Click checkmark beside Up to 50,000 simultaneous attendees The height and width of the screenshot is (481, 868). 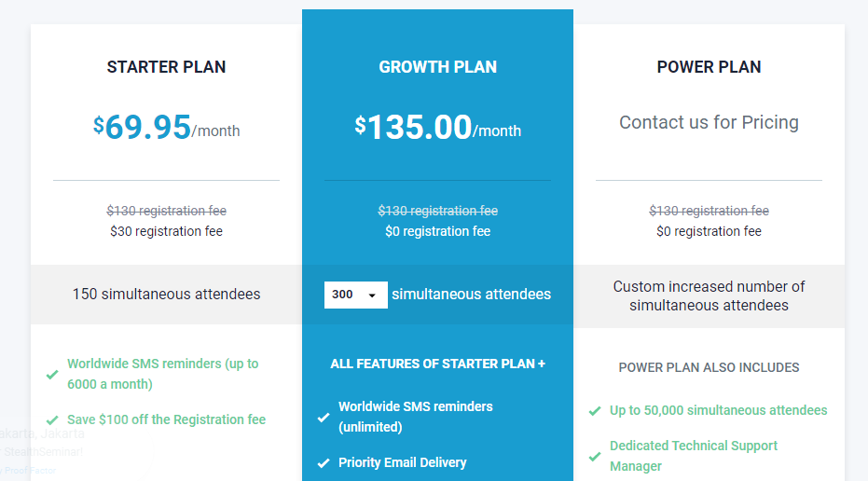[x=595, y=411]
